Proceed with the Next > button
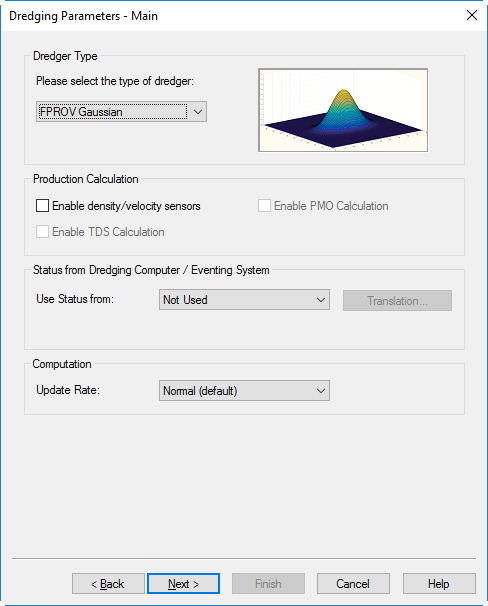Screen dimensions: 488x606 (x=184, y=584)
